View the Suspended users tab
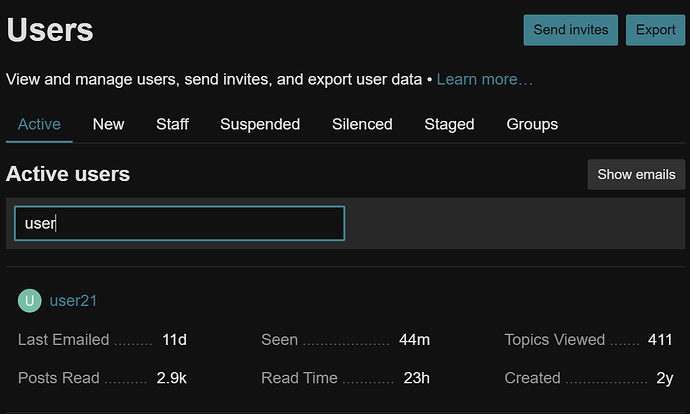The height and width of the screenshot is (414, 690). coord(260,124)
